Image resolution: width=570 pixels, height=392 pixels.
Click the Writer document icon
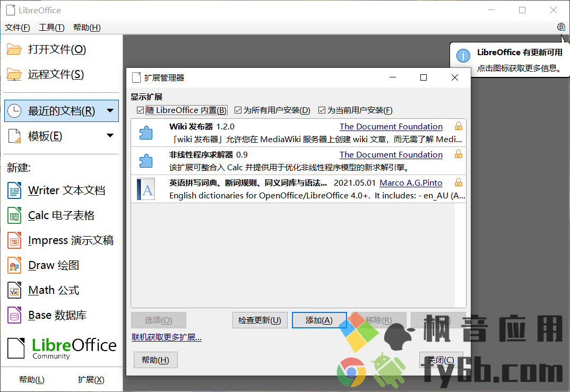[x=14, y=190]
